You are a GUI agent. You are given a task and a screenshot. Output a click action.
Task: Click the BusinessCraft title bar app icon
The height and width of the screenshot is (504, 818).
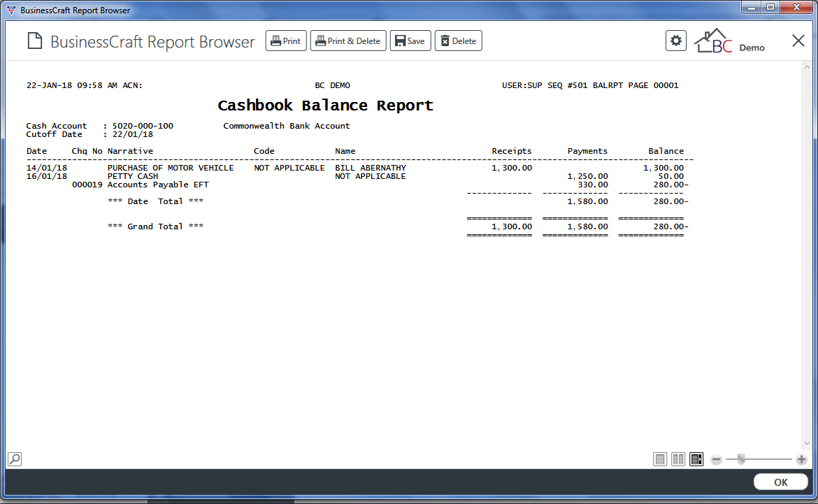point(11,10)
